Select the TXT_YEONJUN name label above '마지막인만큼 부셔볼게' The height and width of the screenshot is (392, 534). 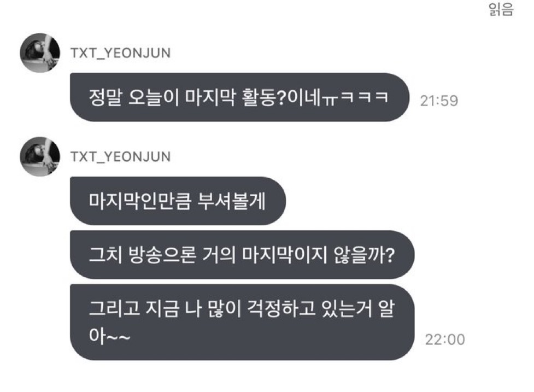(121, 157)
